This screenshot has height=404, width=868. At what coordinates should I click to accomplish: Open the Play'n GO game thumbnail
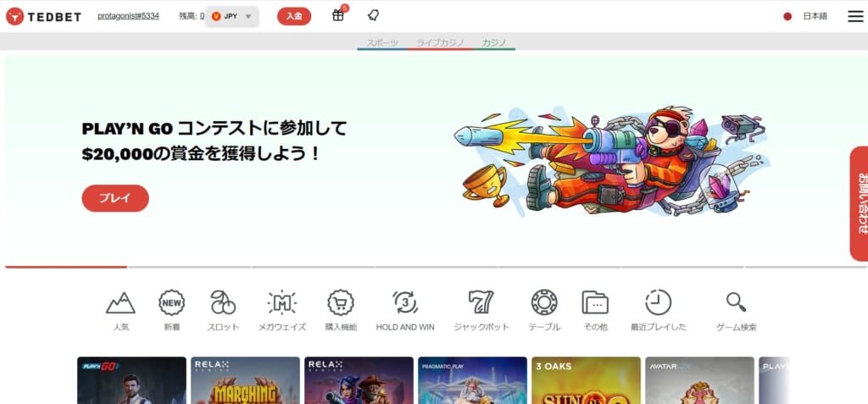[131, 380]
